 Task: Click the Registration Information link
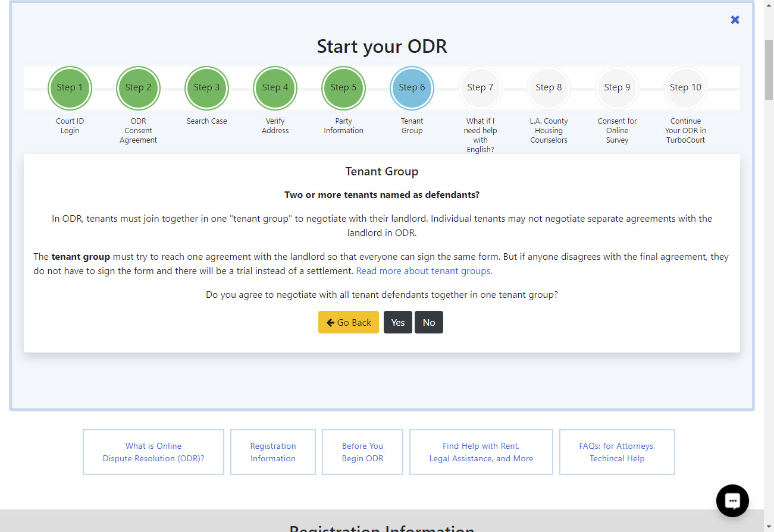[x=272, y=452]
